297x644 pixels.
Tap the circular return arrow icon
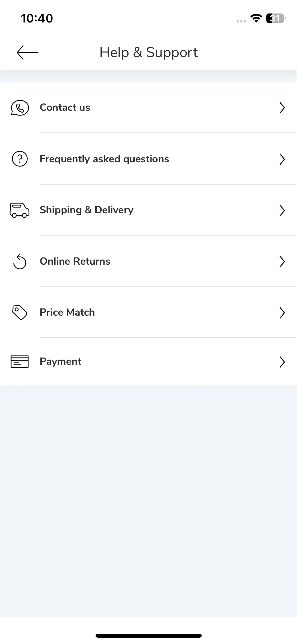[x=20, y=261]
